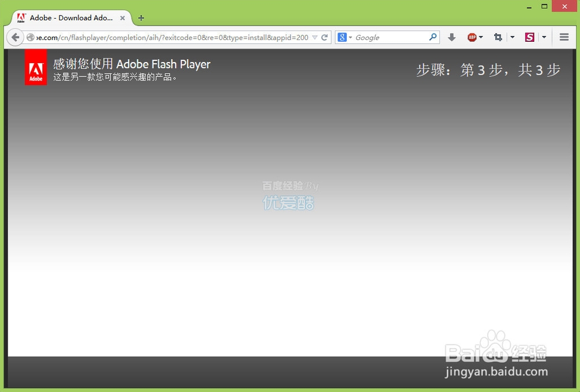The height and width of the screenshot is (392, 580).
Task: Open a new tab with the plus button
Action: tap(140, 18)
